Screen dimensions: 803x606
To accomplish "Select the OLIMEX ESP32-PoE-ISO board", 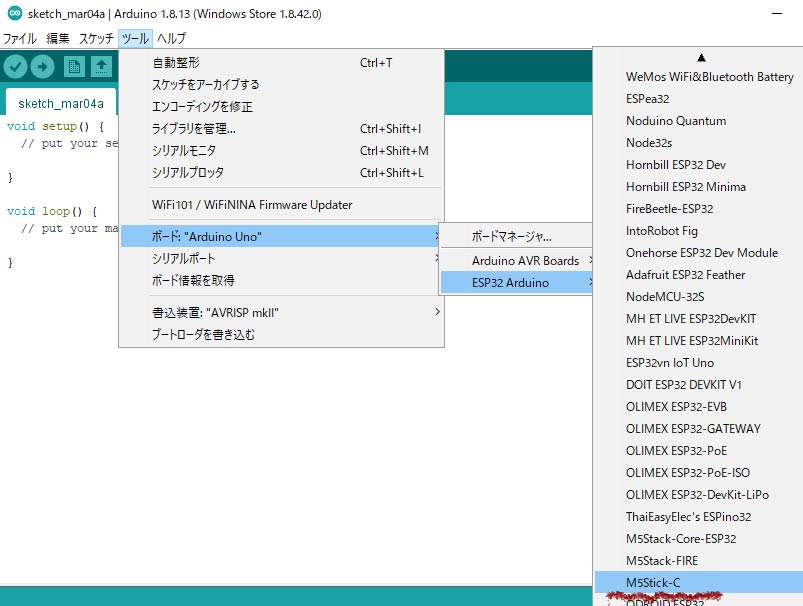I will 699,473.
